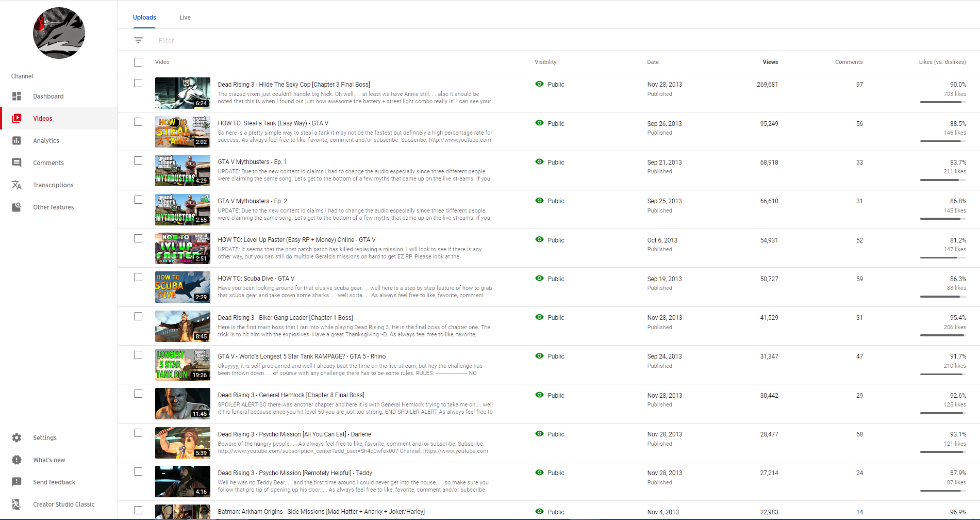Open thumbnail of Darlene Psycho Mission video
The height and width of the screenshot is (520, 980).
(182, 443)
